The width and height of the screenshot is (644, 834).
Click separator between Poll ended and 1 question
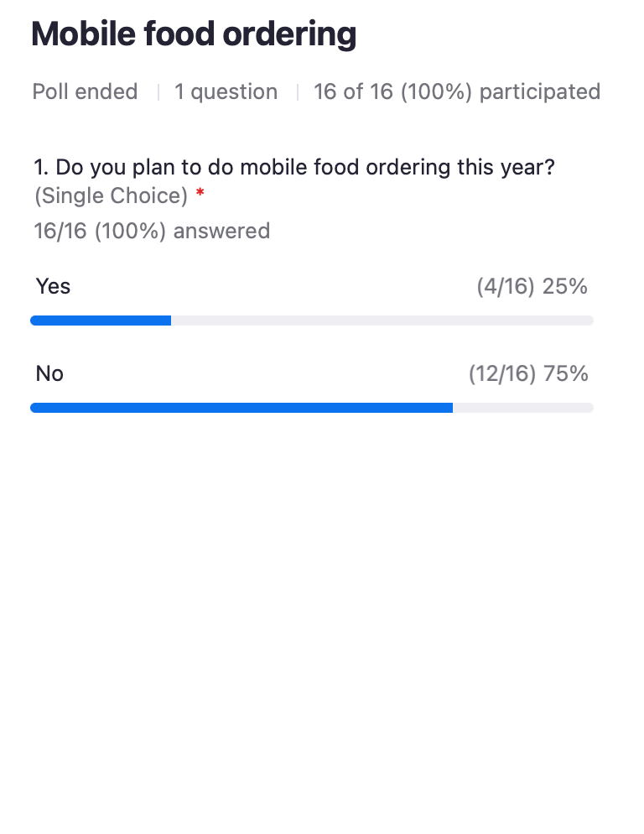[158, 92]
